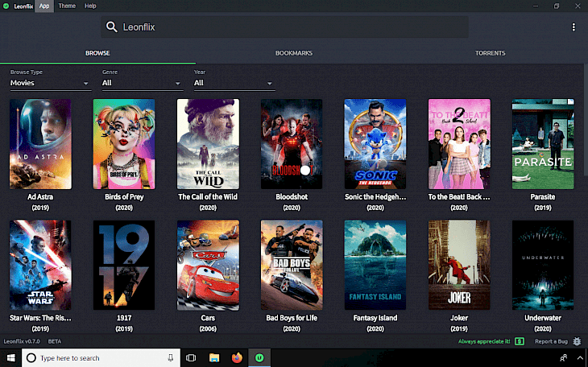Open Task View on the taskbar
The width and height of the screenshot is (588, 367).
pyautogui.click(x=191, y=358)
